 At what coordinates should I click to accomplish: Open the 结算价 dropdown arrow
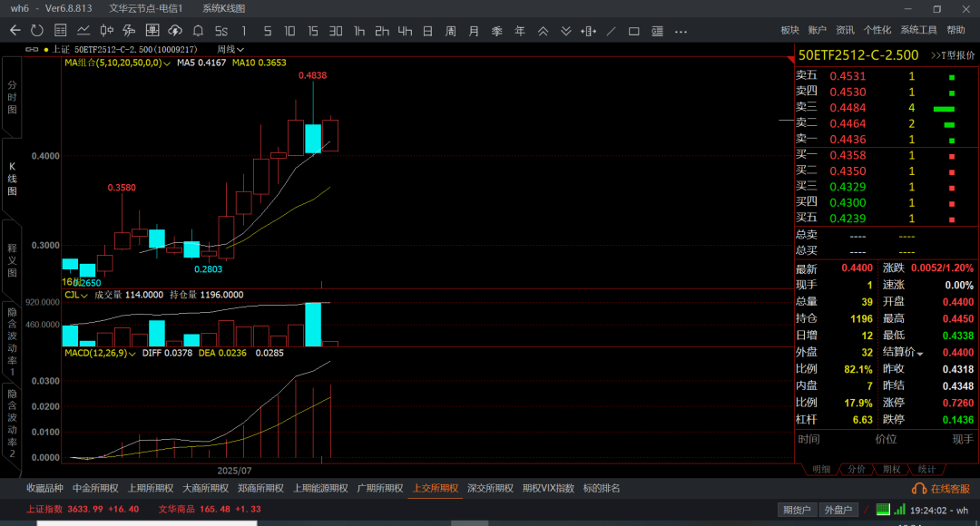920,354
